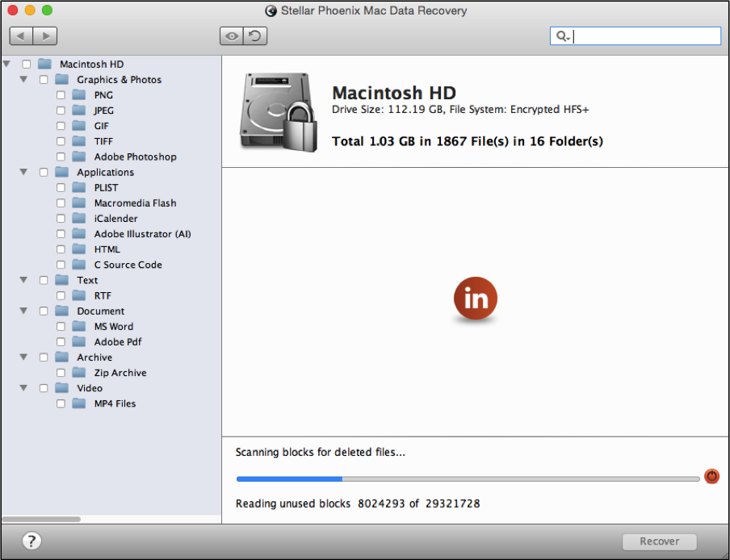This screenshot has height=560, width=730.
Task: Click the Recover button
Action: 659,541
